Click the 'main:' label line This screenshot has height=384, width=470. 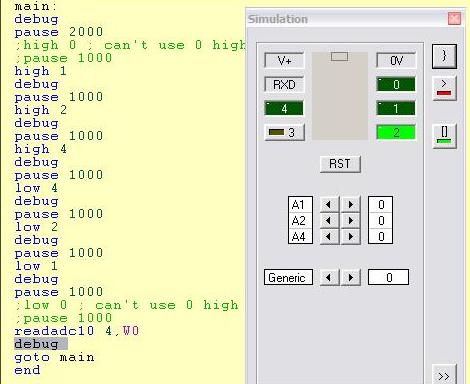(x=36, y=6)
